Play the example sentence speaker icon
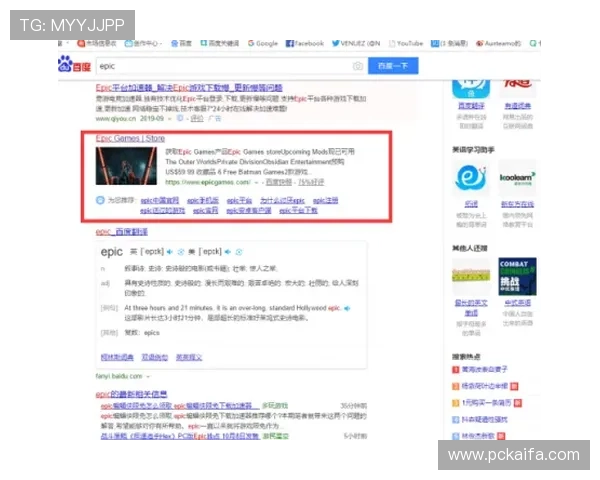600x480 pixels. coord(346,308)
